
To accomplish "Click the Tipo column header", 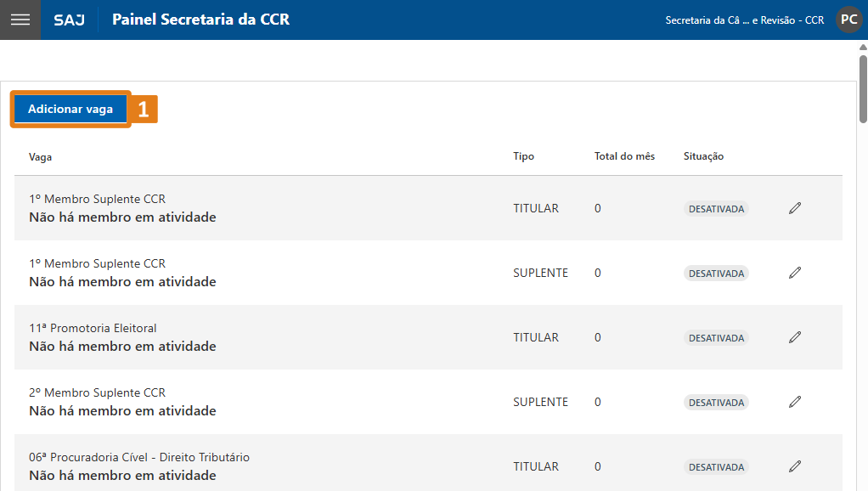I will (524, 156).
